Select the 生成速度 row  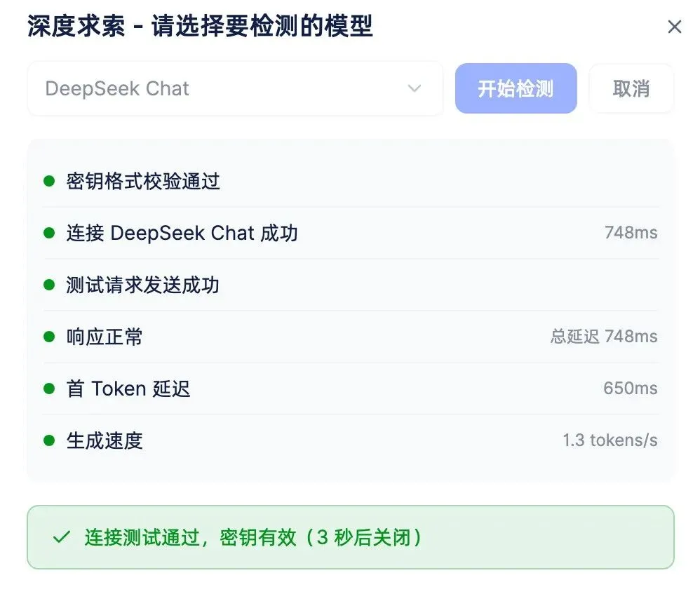click(x=351, y=440)
